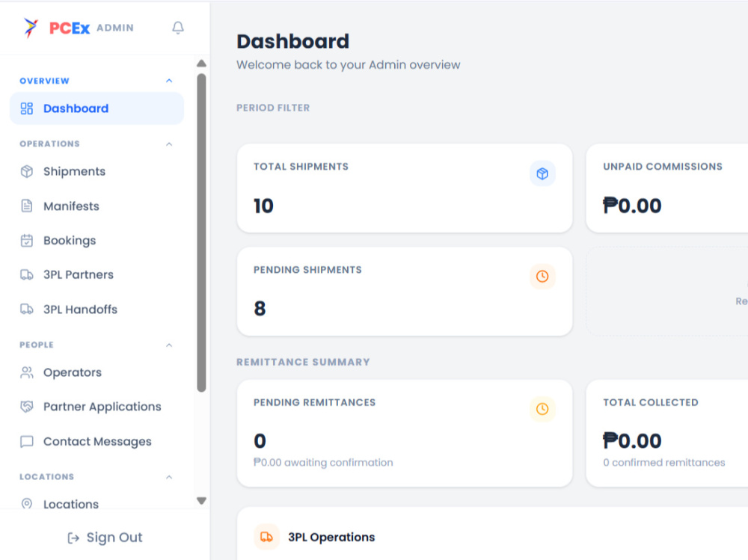
Task: Open the notifications bell
Action: click(178, 28)
